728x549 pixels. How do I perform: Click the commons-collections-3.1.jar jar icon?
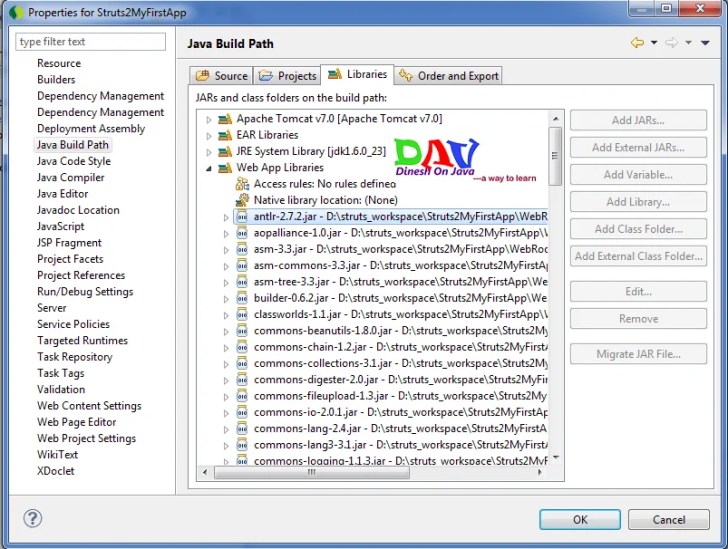tap(242, 363)
